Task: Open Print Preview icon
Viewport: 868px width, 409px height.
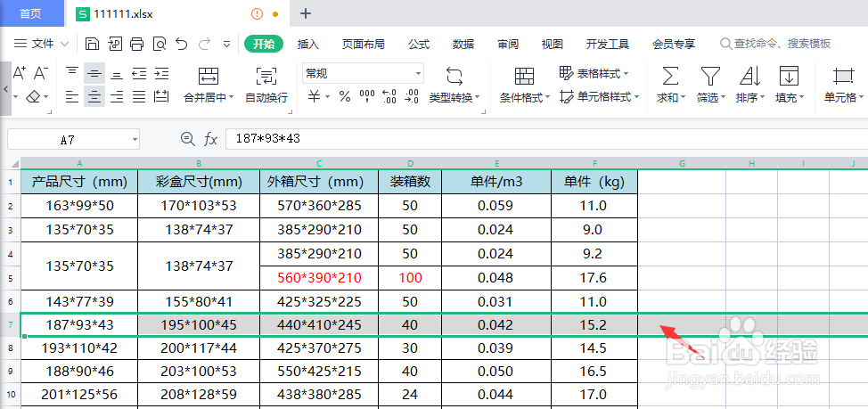Action: pyautogui.click(x=160, y=44)
